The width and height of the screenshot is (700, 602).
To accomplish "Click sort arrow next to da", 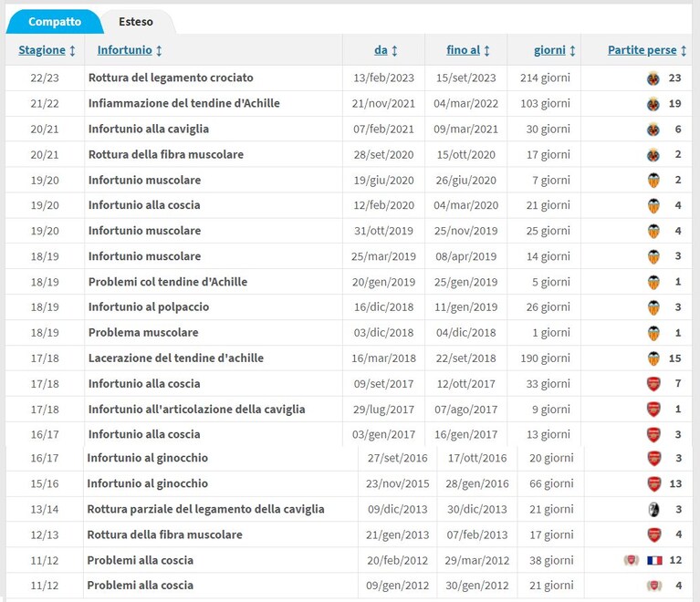I will point(394,50).
